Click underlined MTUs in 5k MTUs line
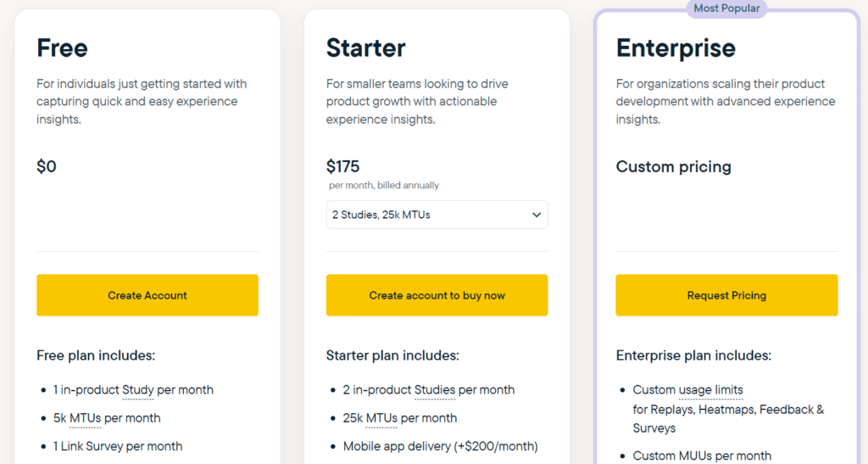 85,418
